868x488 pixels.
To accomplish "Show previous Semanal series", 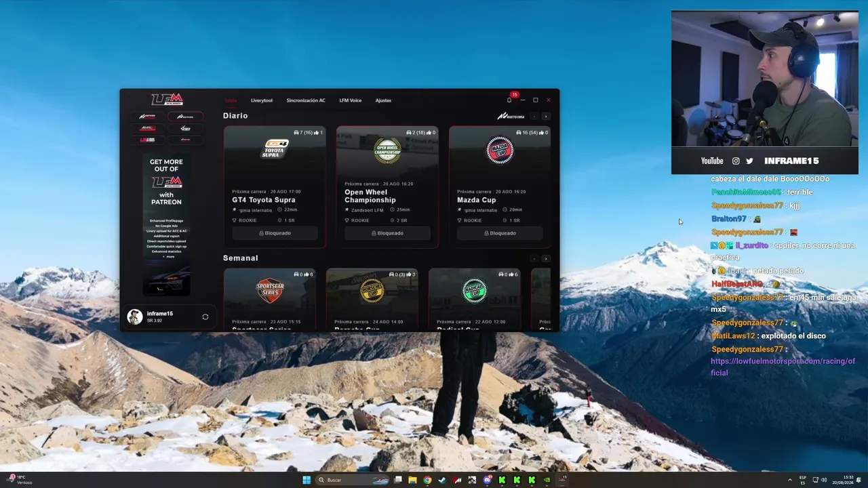I will click(x=534, y=258).
